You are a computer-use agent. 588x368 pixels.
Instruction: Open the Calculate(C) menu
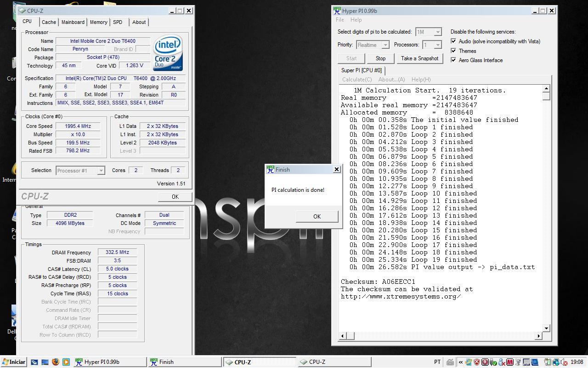coord(357,80)
